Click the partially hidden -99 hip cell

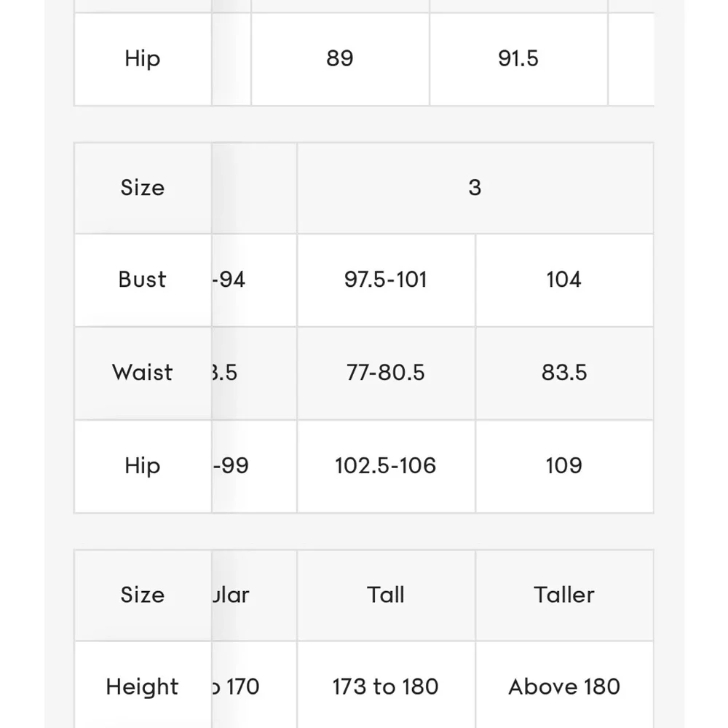[x=254, y=466]
